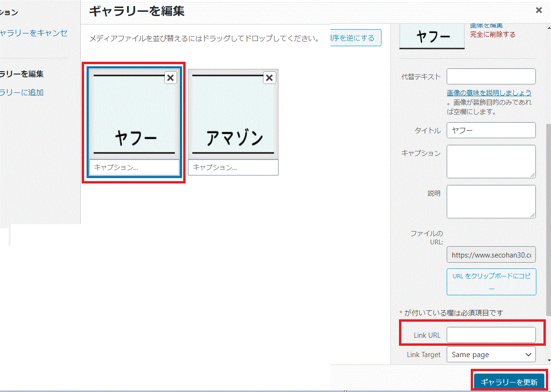This screenshot has height=392, width=551.
Task: Click the ヤフー preview thumbnail in details panel
Action: click(x=432, y=36)
